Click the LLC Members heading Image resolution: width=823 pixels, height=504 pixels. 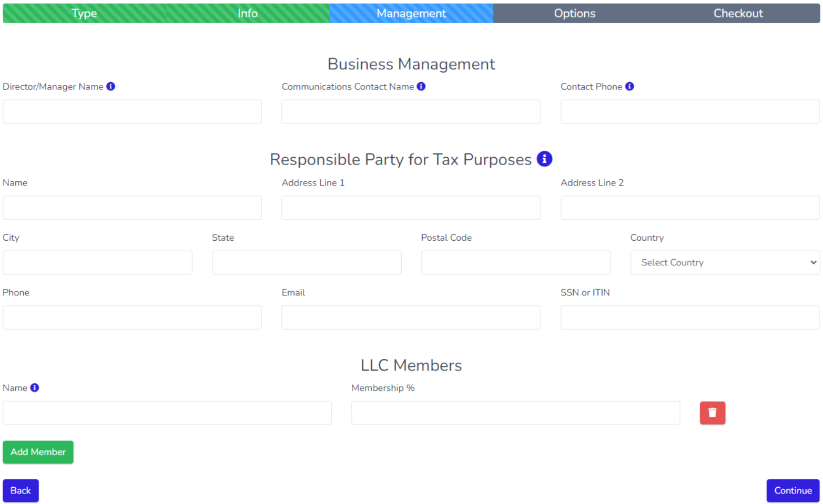pyautogui.click(x=411, y=365)
